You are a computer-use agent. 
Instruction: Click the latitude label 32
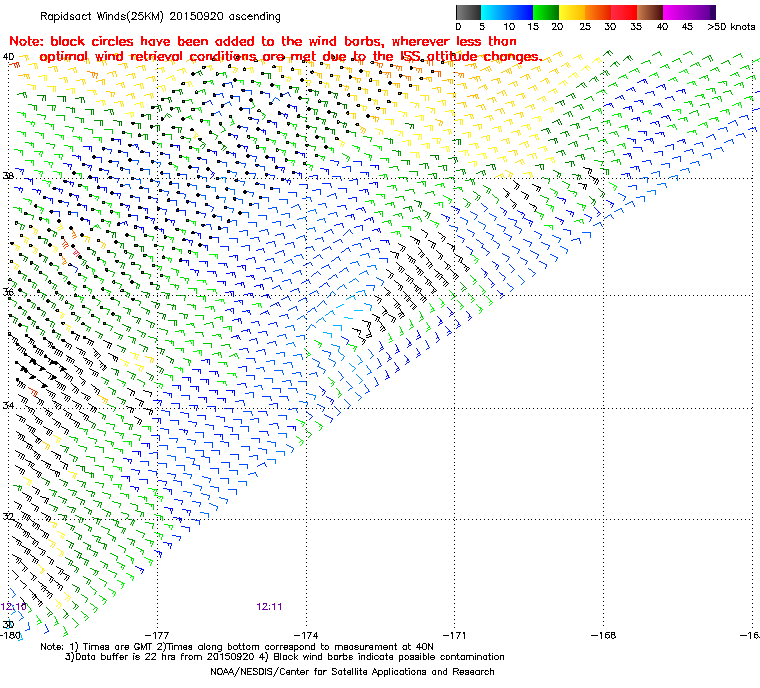pos(8,516)
